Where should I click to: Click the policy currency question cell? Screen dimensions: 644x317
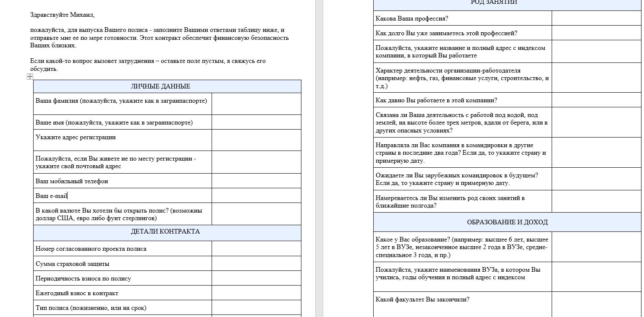123,214
